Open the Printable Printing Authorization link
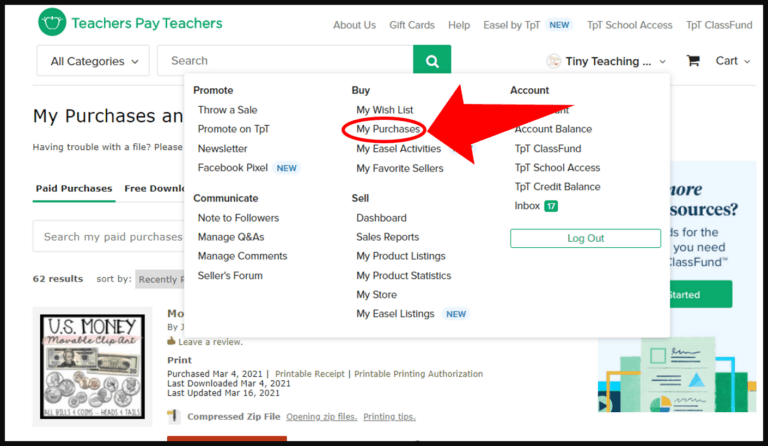Image resolution: width=768 pixels, height=446 pixels. [x=418, y=374]
